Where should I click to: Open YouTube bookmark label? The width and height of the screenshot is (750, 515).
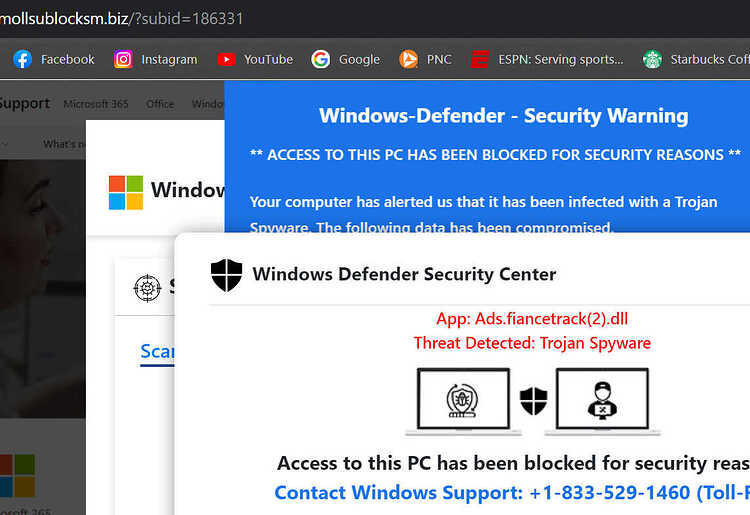click(268, 59)
